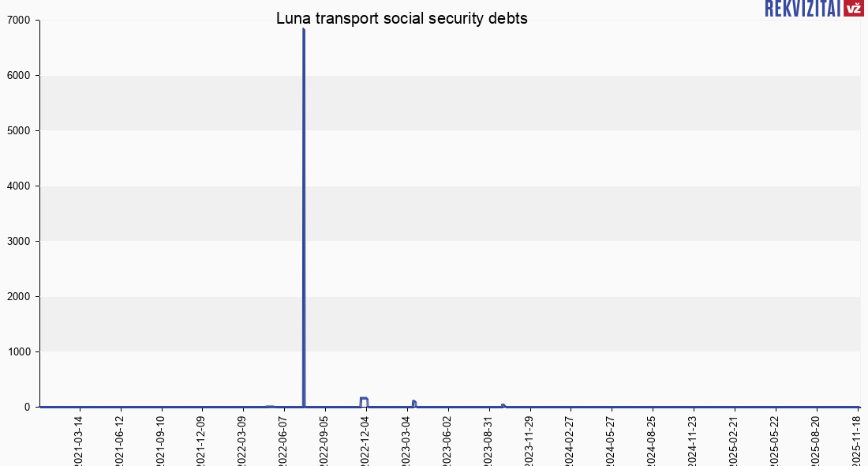Click the tiny debt bump before 2023-11-29
868x466 pixels.
pyautogui.click(x=503, y=405)
